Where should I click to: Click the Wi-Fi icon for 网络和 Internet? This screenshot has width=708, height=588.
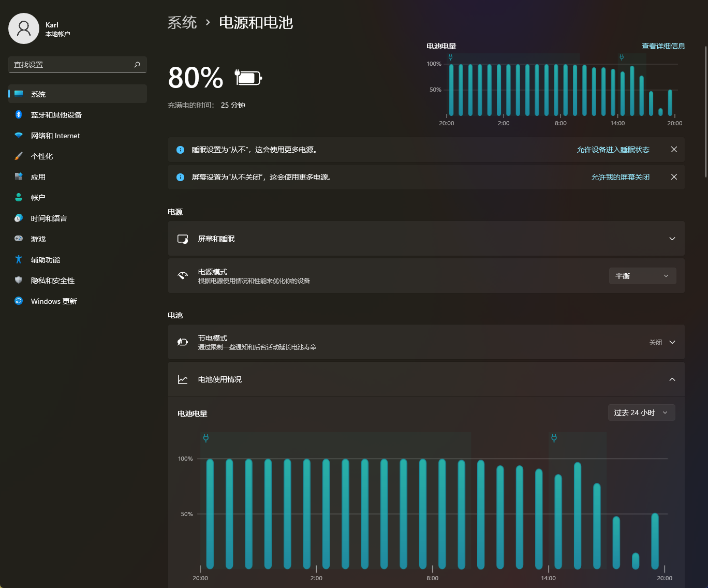(19, 135)
